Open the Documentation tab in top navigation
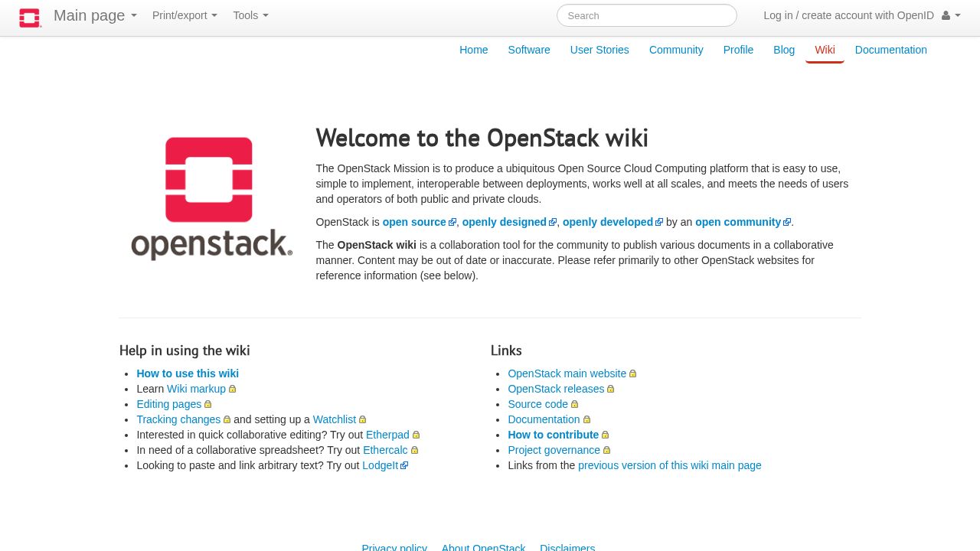The height and width of the screenshot is (551, 980). 891,50
